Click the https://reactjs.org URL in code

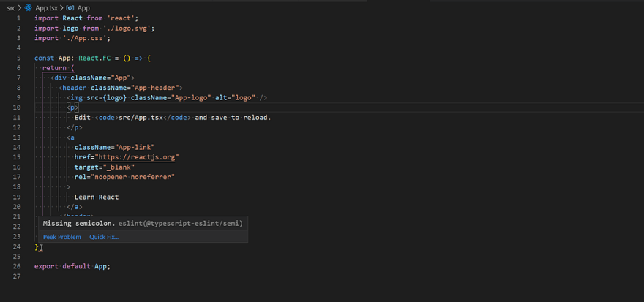coord(137,157)
